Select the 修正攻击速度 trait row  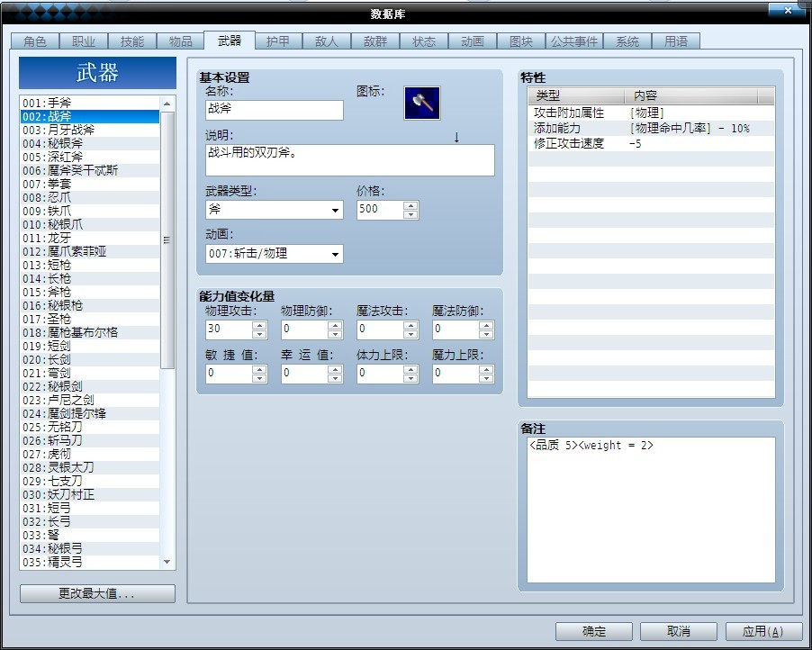tap(651, 143)
